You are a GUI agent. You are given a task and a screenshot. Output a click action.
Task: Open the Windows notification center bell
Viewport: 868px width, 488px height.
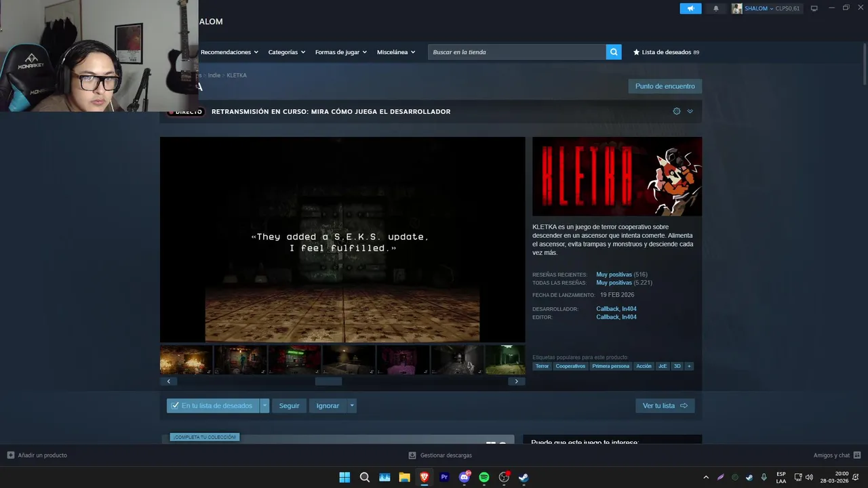[857, 477]
